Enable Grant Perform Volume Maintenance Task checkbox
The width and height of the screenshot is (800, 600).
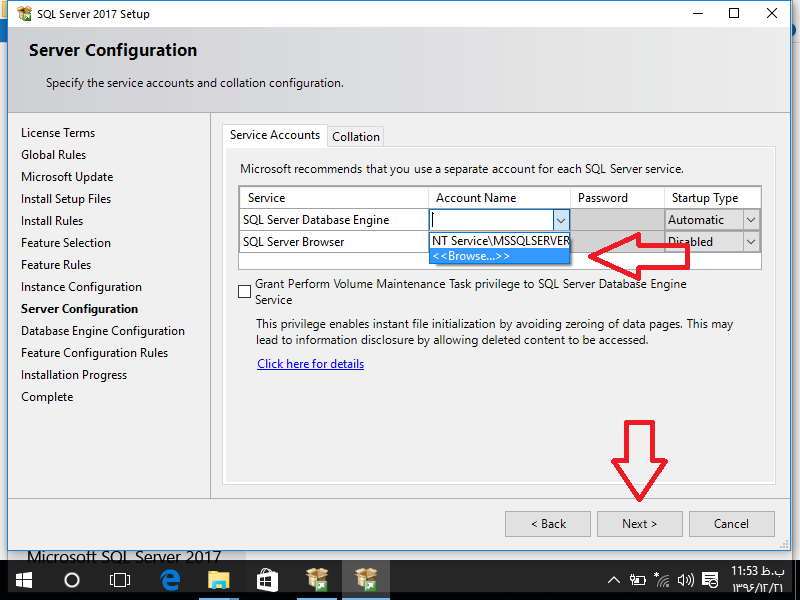pyautogui.click(x=245, y=292)
